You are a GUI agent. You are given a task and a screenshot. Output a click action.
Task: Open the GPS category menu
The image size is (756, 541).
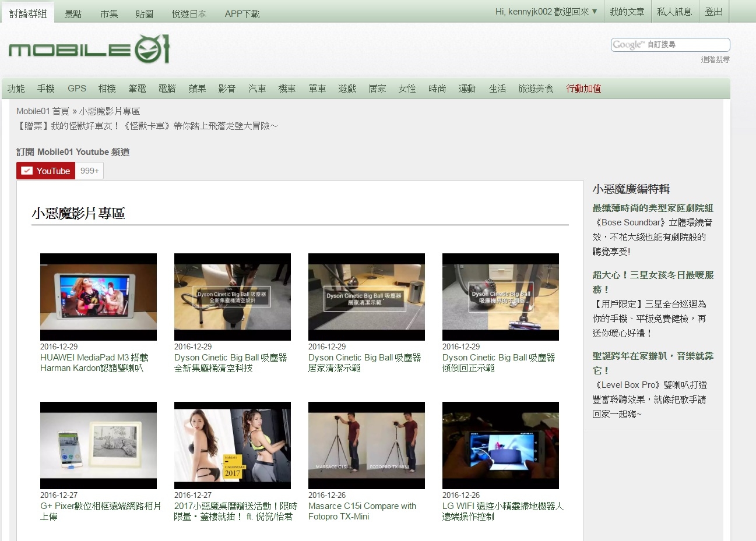click(x=77, y=89)
